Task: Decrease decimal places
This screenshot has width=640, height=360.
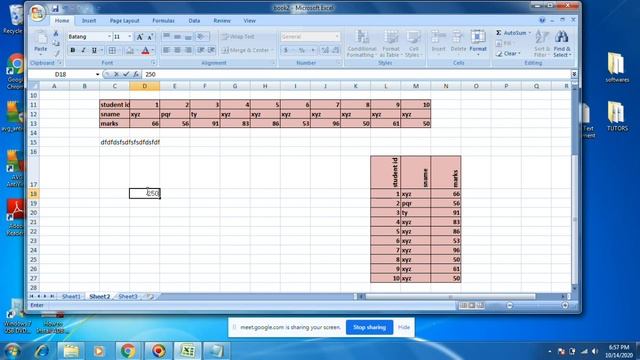Action: click(336, 50)
